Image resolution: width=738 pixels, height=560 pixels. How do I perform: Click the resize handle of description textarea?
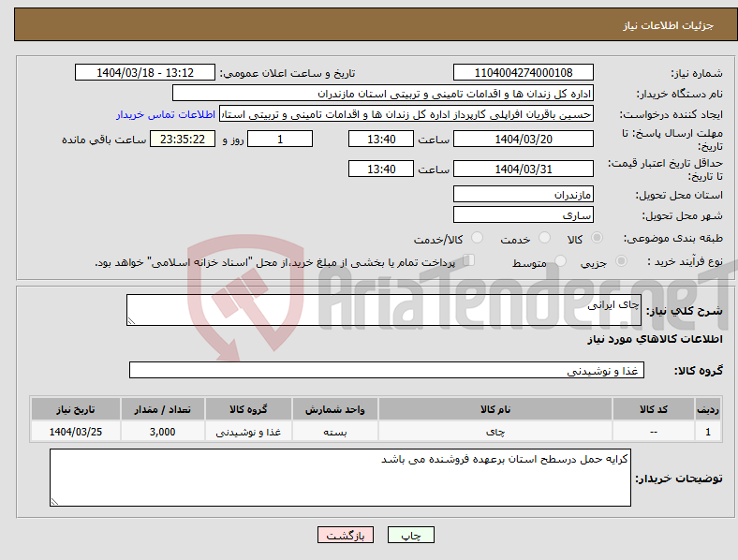[x=131, y=321]
